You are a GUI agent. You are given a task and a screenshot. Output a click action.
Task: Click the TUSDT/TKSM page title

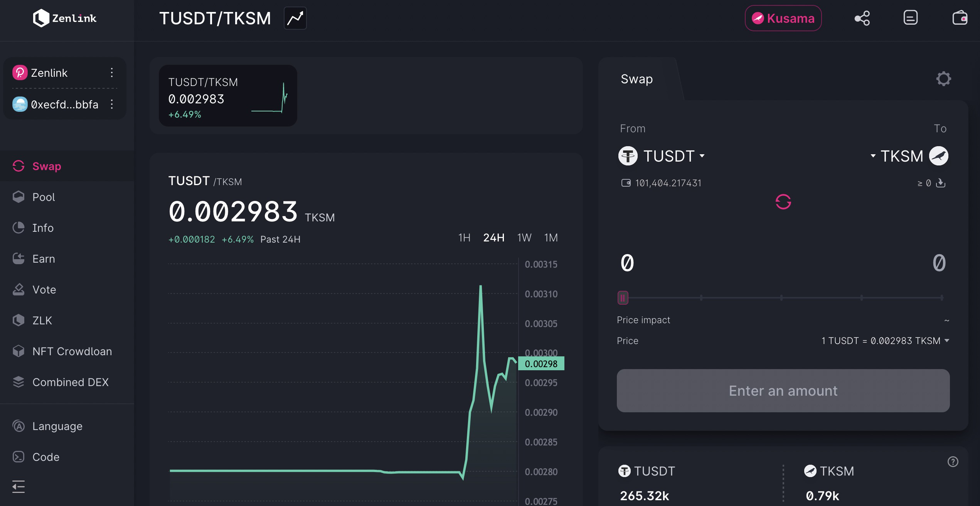(x=215, y=18)
